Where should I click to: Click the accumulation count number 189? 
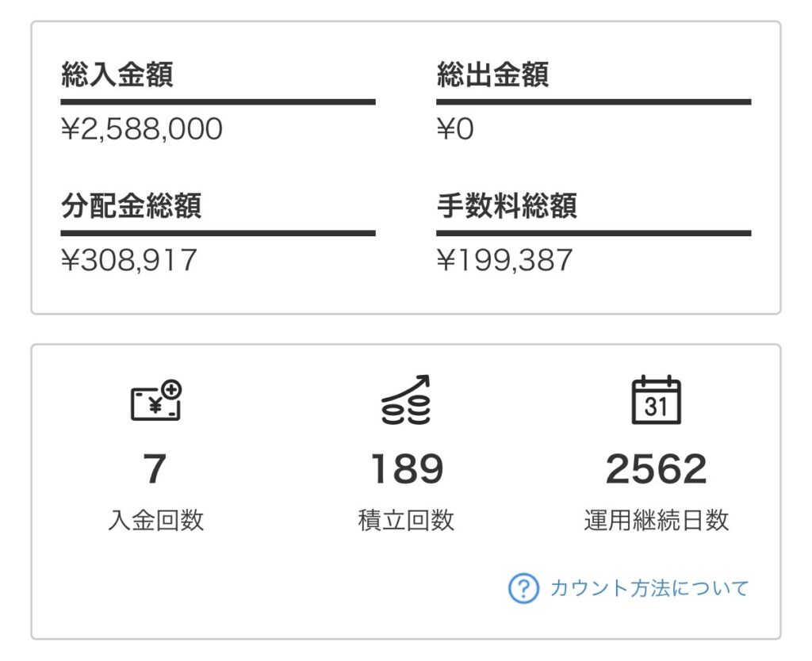coord(406,469)
